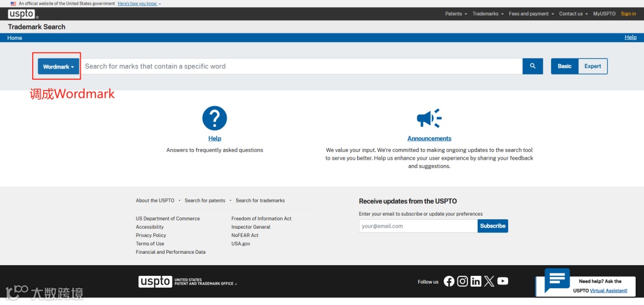The image size is (644, 305).
Task: Go to Home in blue bar
Action: coord(15,38)
